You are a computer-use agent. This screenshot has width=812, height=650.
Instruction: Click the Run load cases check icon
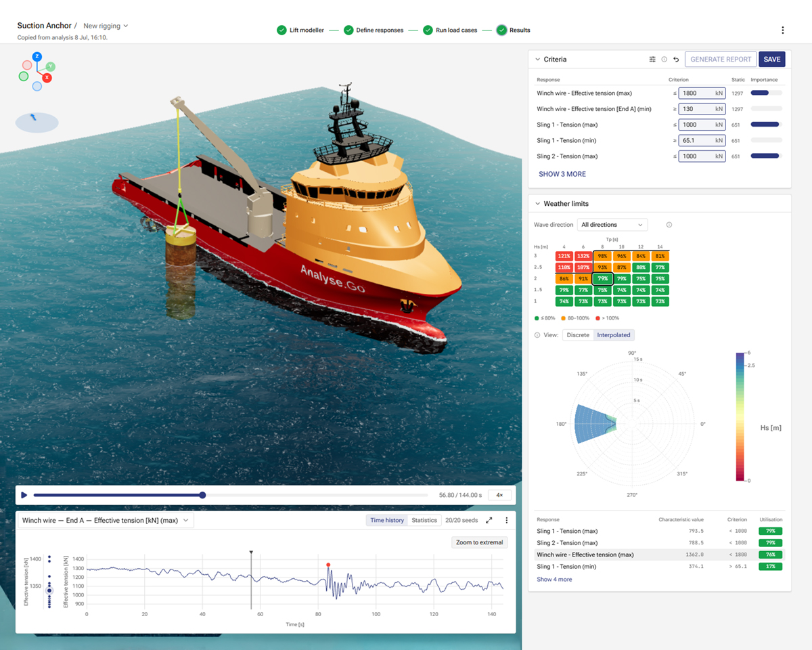pos(428,30)
